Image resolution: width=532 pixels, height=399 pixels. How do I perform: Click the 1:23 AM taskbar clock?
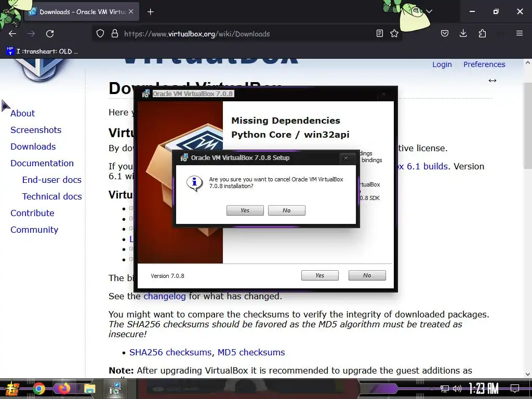coord(484,389)
